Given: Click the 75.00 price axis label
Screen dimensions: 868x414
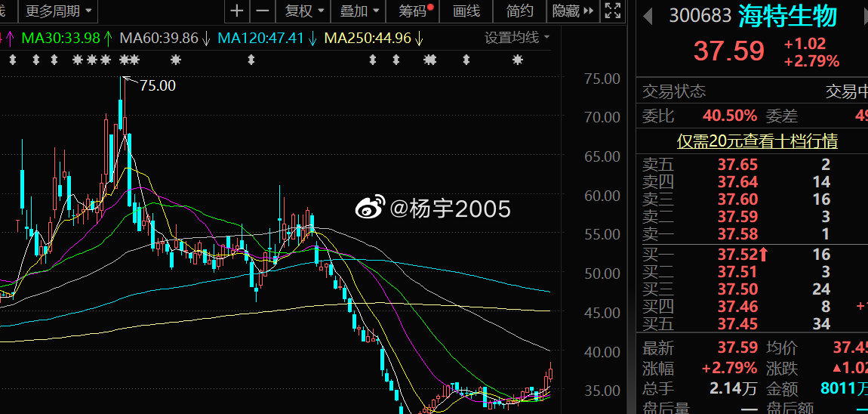Looking at the screenshot, I should 602,79.
